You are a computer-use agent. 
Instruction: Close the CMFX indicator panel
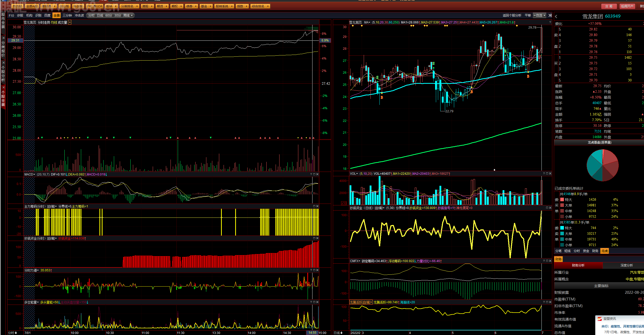click(x=550, y=261)
